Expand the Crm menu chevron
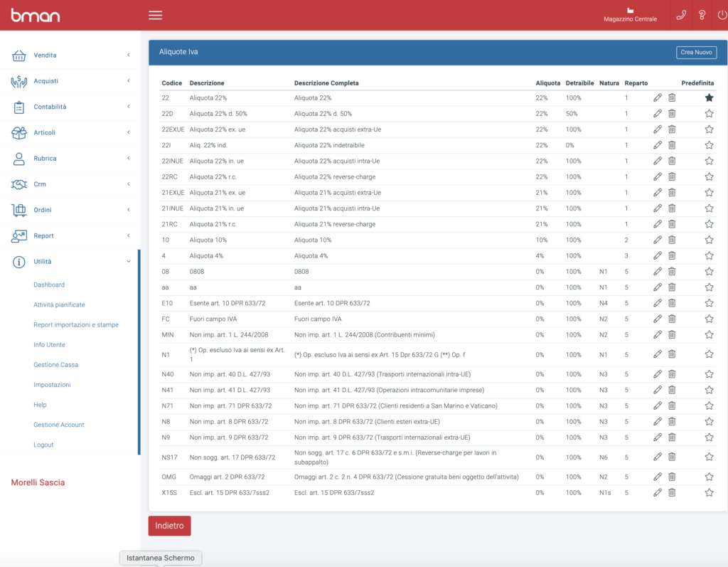This screenshot has width=728, height=567. [x=129, y=184]
